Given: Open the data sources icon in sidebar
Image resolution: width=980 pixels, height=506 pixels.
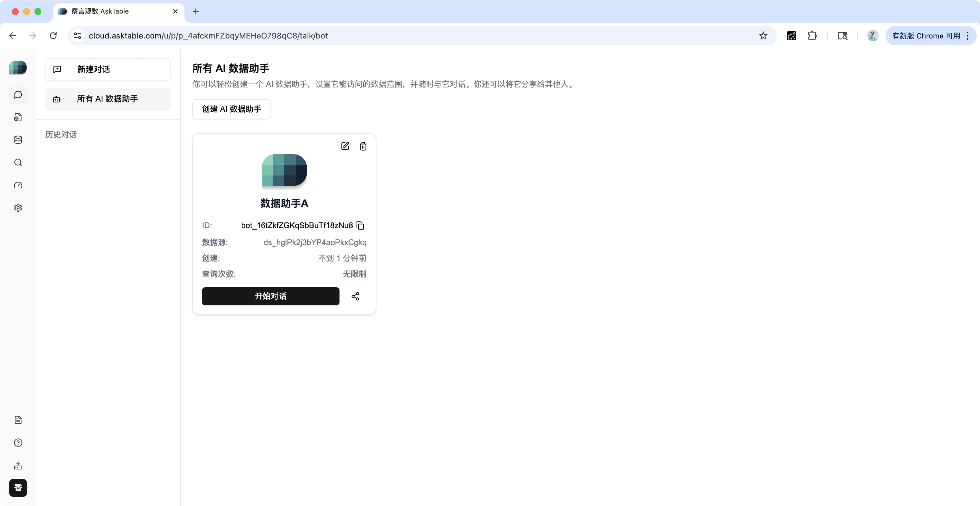Looking at the screenshot, I should [18, 117].
